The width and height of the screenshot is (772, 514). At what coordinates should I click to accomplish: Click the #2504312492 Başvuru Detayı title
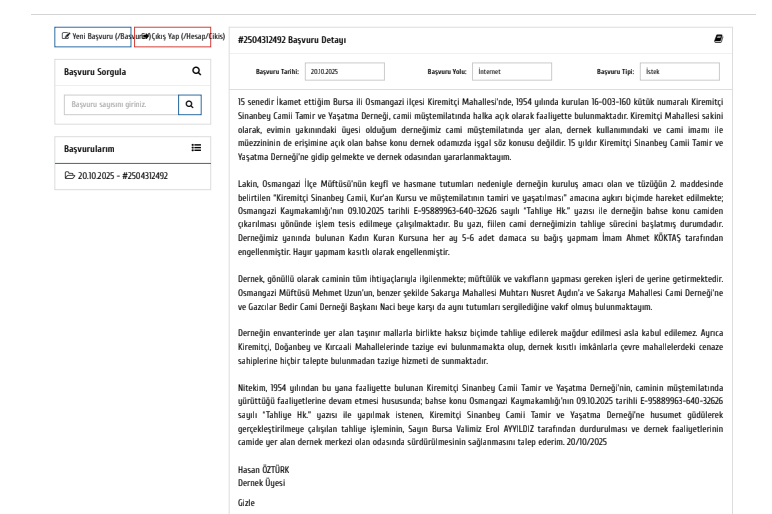292,40
